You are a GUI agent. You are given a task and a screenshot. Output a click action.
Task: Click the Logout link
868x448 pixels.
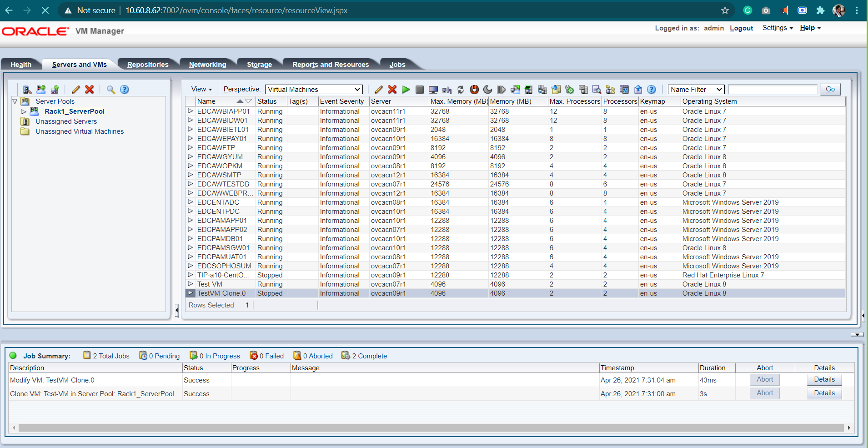(x=741, y=28)
